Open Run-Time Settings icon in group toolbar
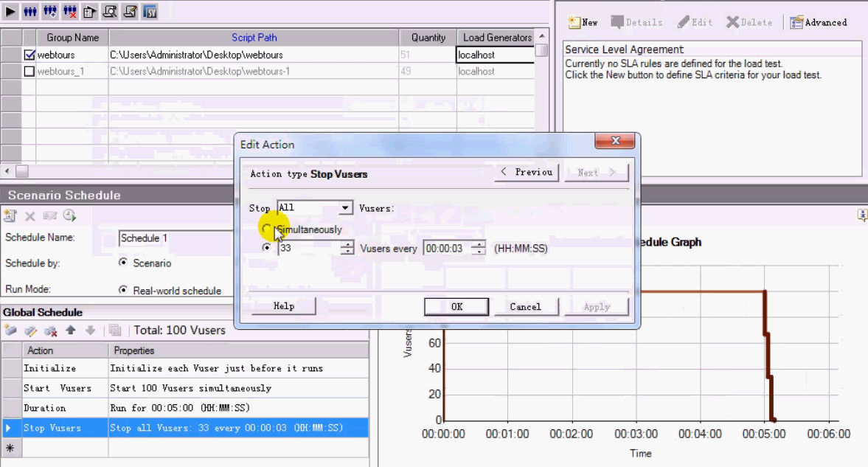 (90, 11)
